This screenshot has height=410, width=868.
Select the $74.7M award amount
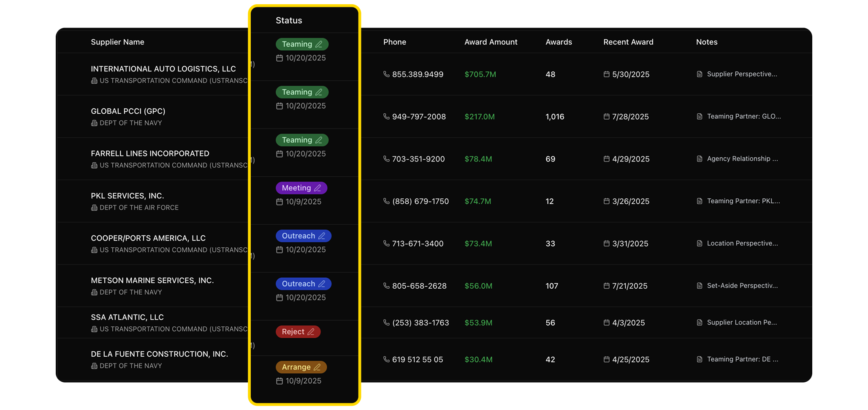coord(478,201)
